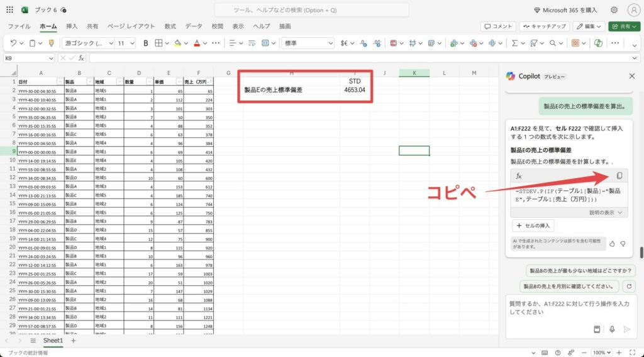
Task: Open the ファイル menu
Action: point(19,26)
